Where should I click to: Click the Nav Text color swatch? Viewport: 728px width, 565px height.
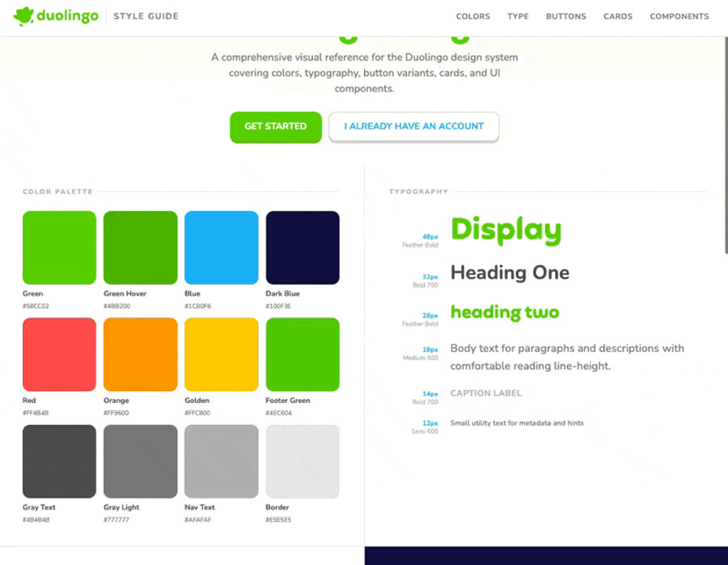point(222,461)
